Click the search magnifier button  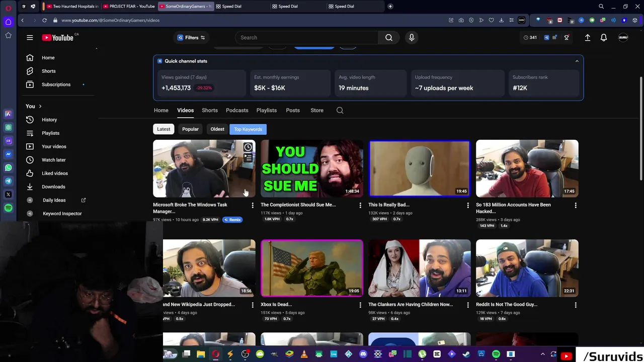pos(389,38)
